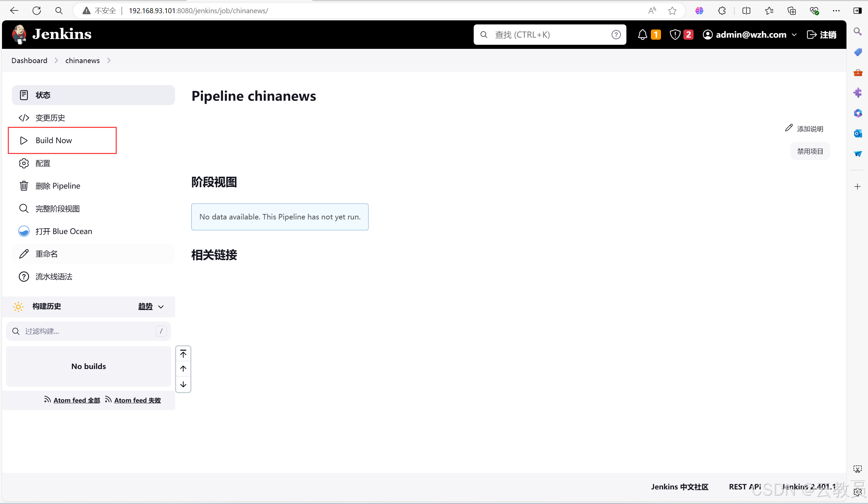Click the browser search magnifier icon
Image resolution: width=868 pixels, height=504 pixels.
click(x=59, y=11)
